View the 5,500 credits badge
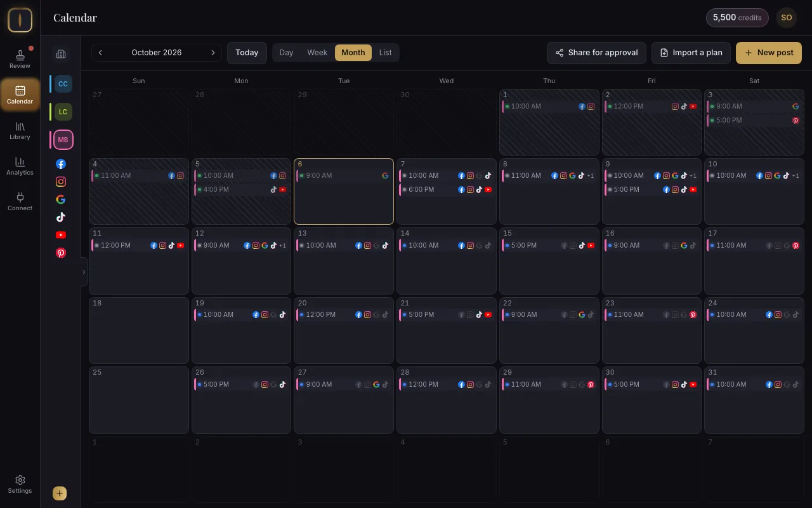The height and width of the screenshot is (508, 812). [737, 18]
